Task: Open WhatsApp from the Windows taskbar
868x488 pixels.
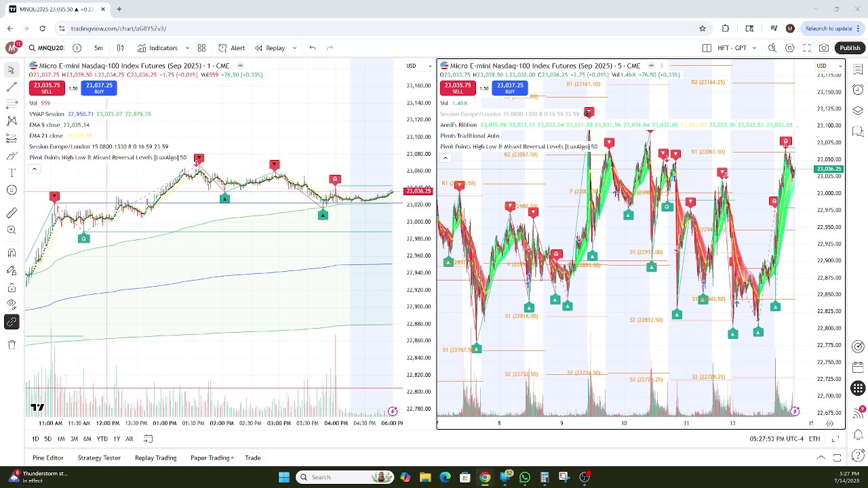Action: 525,477
